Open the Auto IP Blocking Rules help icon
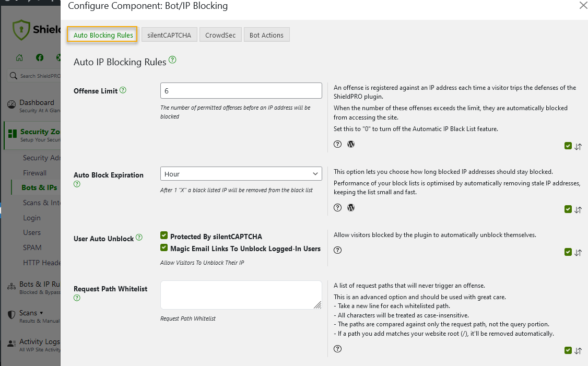Viewport: 588px width, 366px height. [172, 60]
